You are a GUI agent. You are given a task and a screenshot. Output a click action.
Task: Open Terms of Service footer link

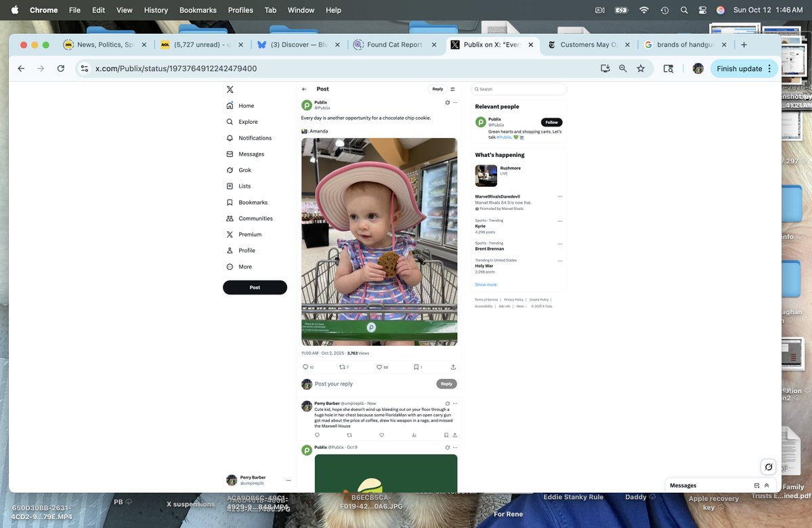[x=486, y=300]
